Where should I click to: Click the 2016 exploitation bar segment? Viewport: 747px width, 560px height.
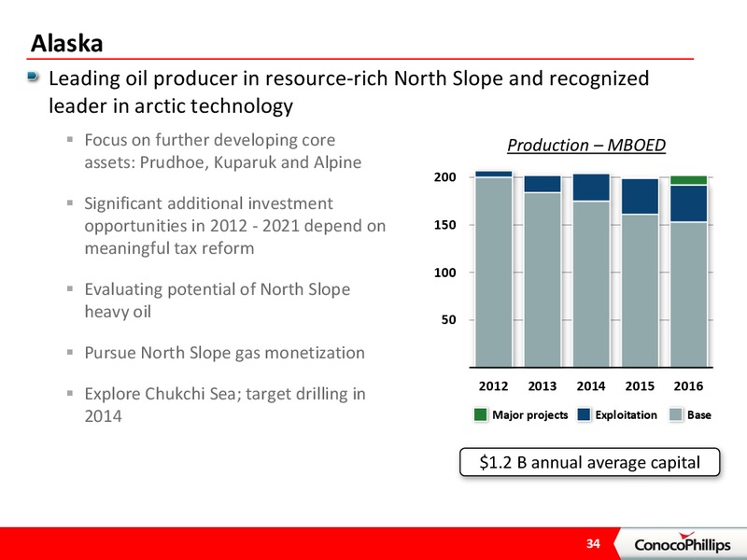pos(689,203)
